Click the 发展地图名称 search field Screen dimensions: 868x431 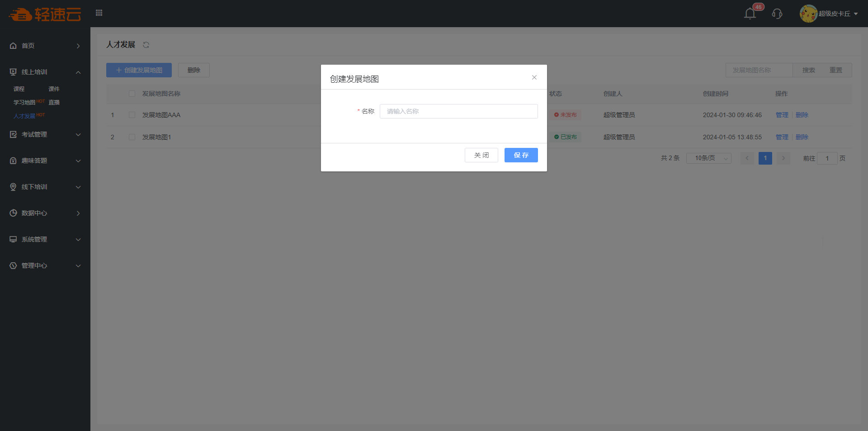pos(759,70)
